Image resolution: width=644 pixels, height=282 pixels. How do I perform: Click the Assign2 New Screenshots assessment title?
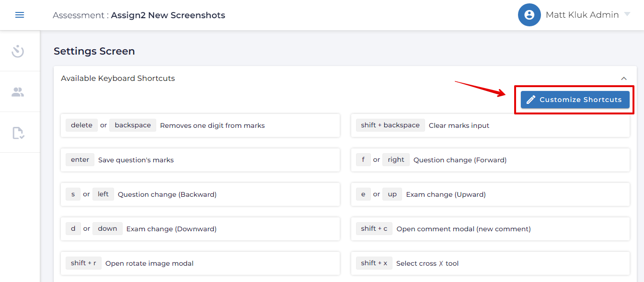coord(168,15)
